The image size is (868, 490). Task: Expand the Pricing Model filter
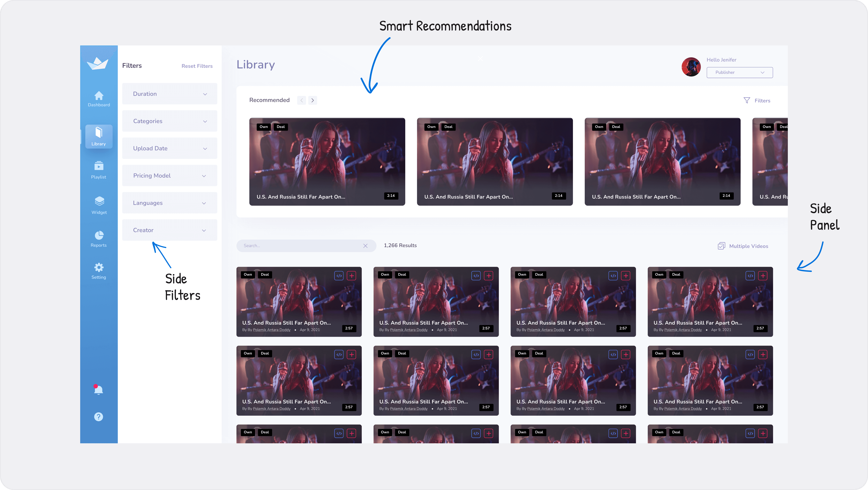169,176
